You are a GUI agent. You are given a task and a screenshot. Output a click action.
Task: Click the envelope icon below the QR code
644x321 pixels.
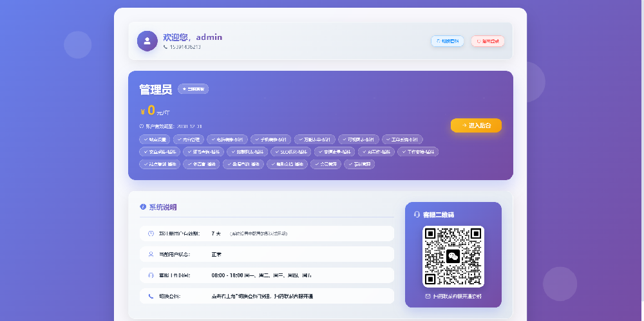tap(428, 296)
